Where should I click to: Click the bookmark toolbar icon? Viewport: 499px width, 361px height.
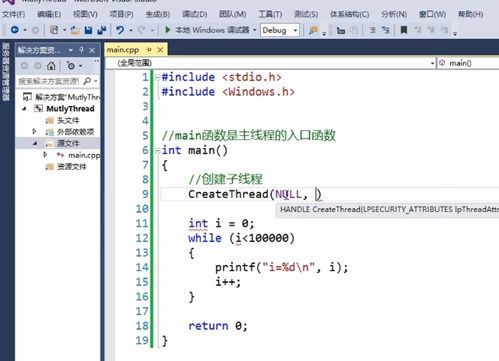pyautogui.click(x=404, y=30)
